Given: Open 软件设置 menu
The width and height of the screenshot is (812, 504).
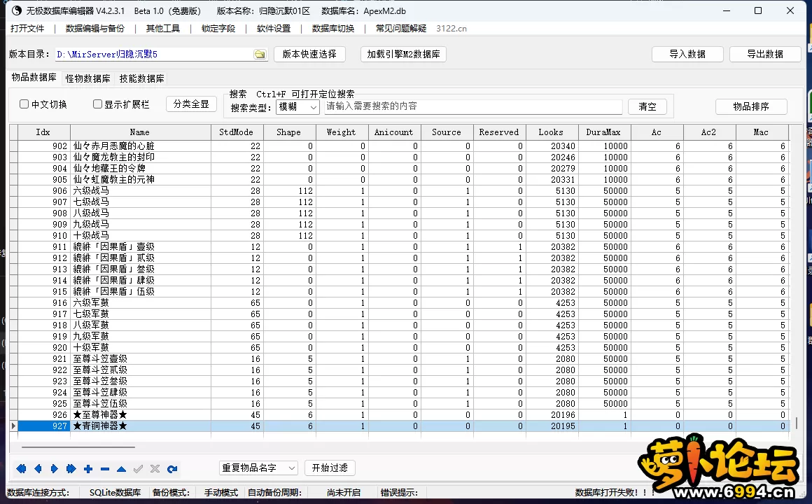Looking at the screenshot, I should point(274,29).
